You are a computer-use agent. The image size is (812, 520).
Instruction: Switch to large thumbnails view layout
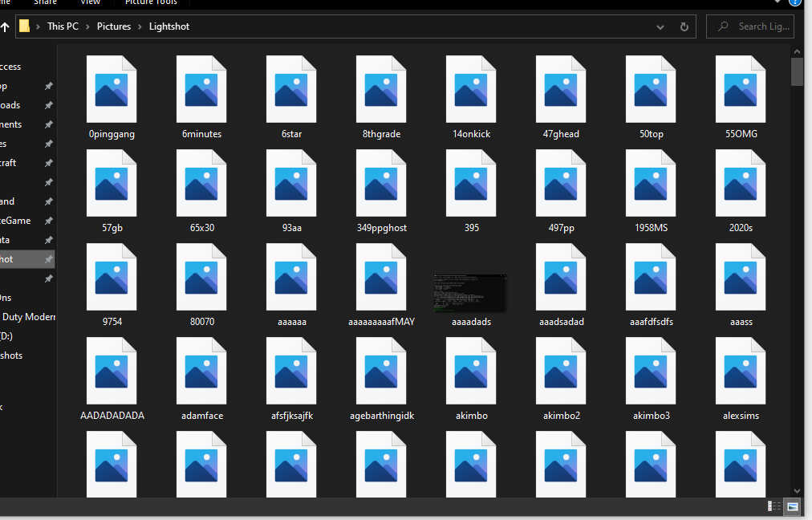[x=793, y=506]
